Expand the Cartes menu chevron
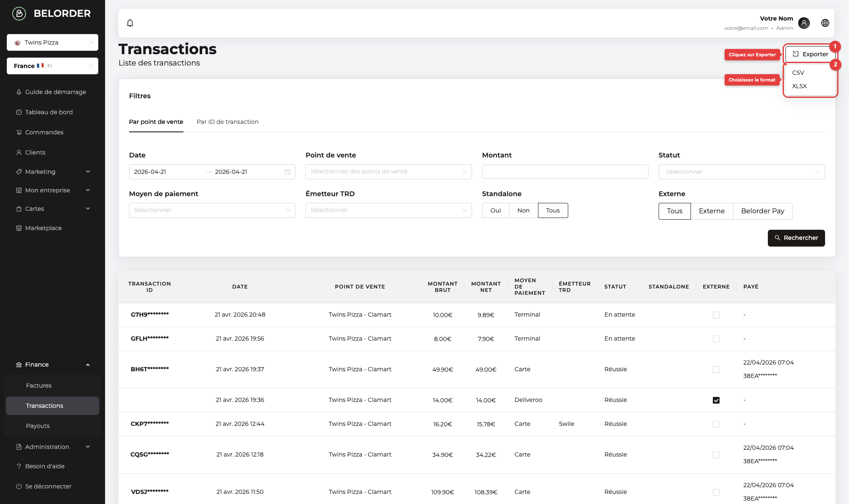The height and width of the screenshot is (504, 849). point(88,209)
